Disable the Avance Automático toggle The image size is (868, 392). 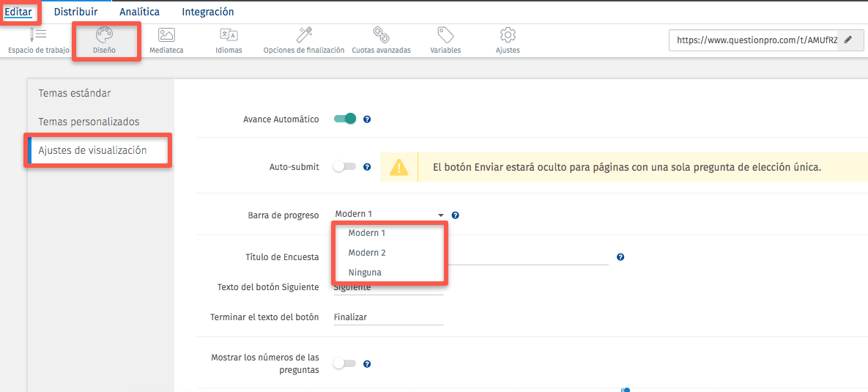pos(345,119)
